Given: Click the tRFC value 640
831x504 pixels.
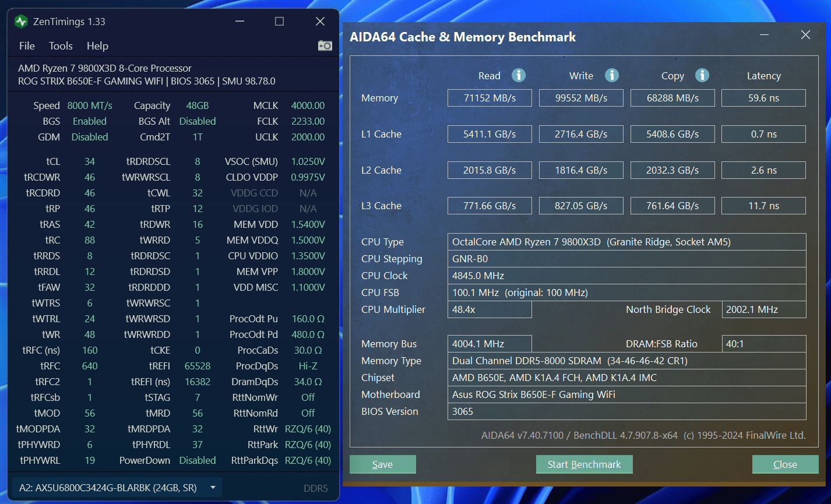Looking at the screenshot, I should [x=90, y=366].
